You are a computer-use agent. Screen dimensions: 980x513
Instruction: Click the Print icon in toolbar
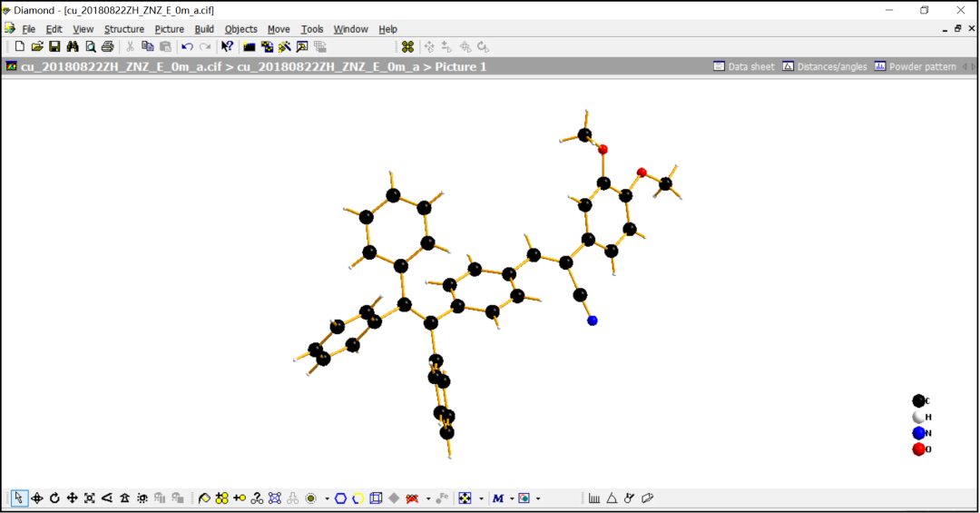coord(108,46)
